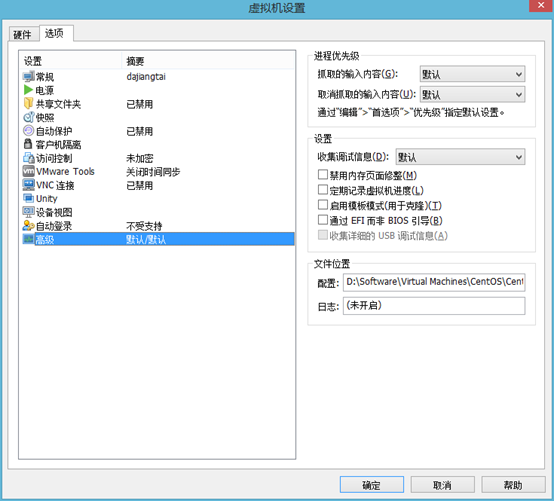Viewport: 554px width, 501px height.
Task: Expand 收集调试信息 dropdown
Action: (460, 157)
